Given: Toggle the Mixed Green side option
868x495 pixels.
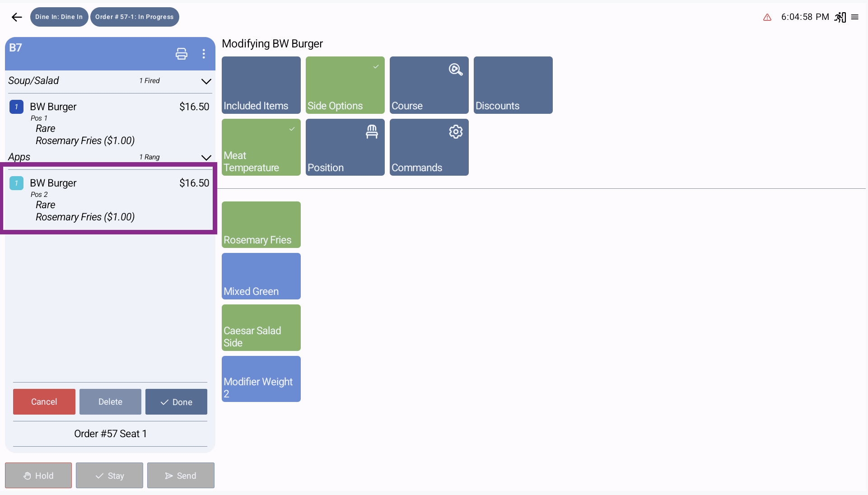Looking at the screenshot, I should (x=261, y=276).
